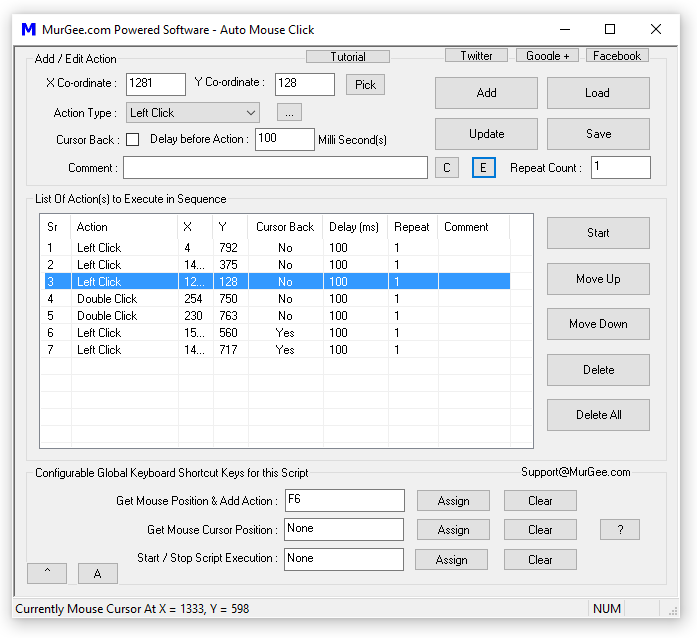
Task: Click the Y Co-ordinate input field
Action: pos(304,84)
